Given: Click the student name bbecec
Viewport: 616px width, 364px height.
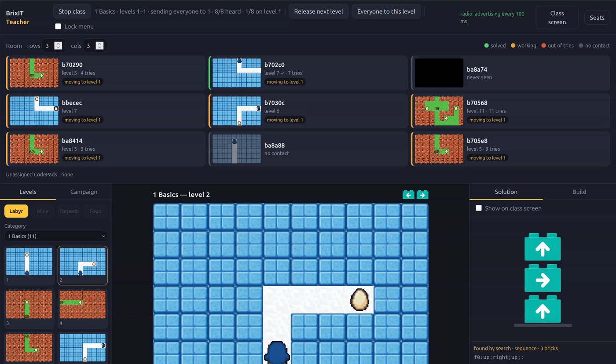Looking at the screenshot, I should tap(72, 103).
